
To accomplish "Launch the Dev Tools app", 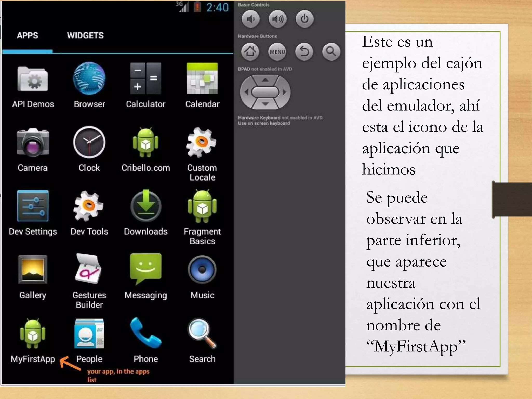I will tap(89, 214).
